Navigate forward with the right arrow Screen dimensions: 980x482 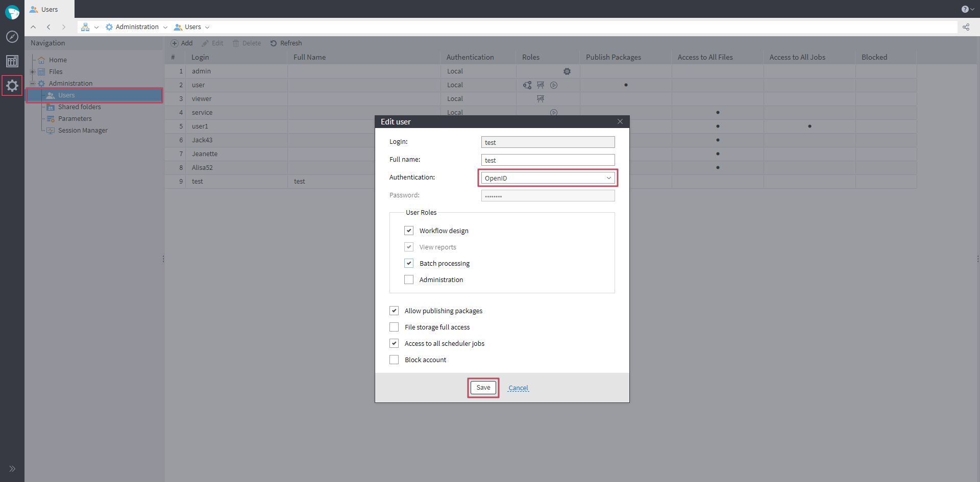64,27
